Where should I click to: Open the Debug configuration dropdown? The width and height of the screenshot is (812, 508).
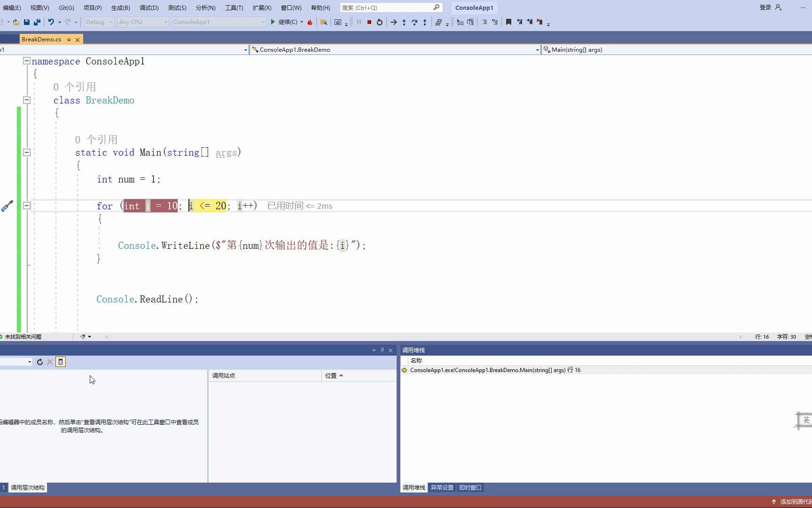(99, 22)
